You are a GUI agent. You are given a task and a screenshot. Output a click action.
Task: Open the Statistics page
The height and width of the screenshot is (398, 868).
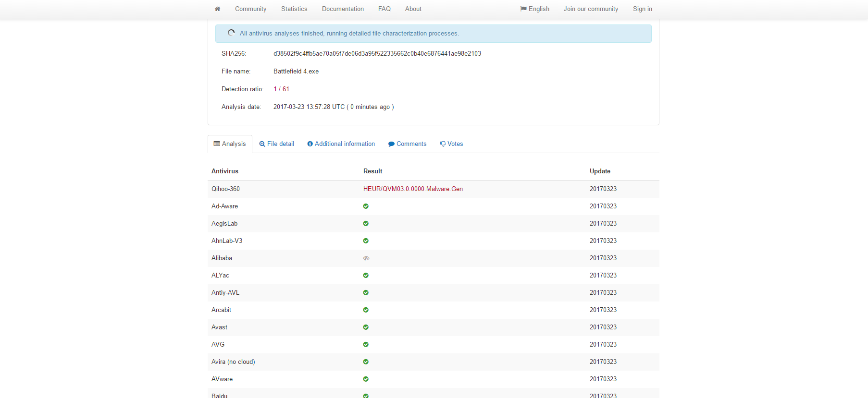coord(294,9)
